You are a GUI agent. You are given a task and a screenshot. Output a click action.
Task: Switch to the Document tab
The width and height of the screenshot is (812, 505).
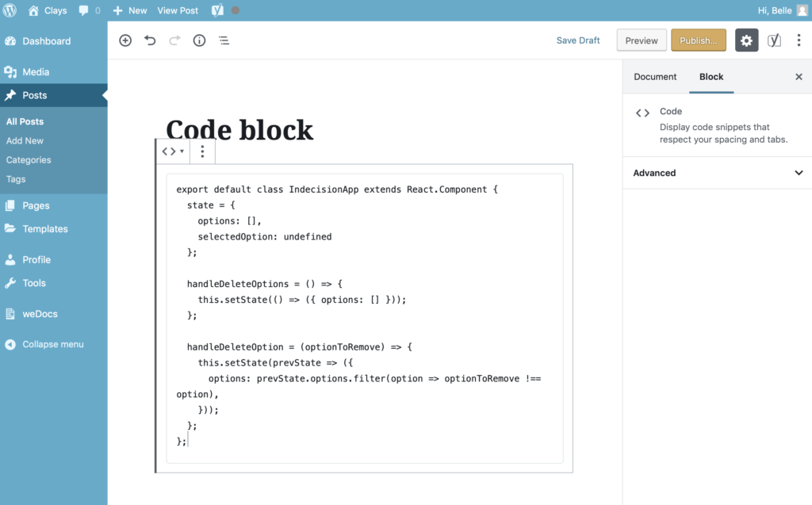pyautogui.click(x=655, y=77)
